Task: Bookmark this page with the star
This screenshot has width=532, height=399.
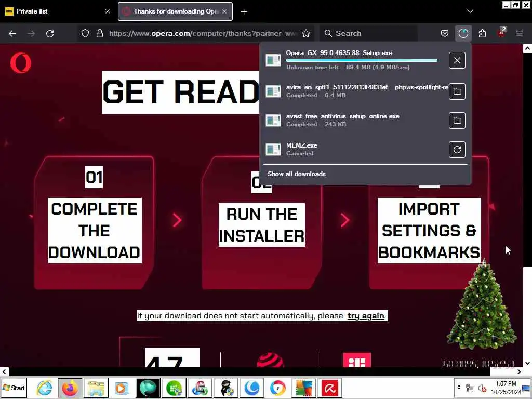Action: click(306, 33)
